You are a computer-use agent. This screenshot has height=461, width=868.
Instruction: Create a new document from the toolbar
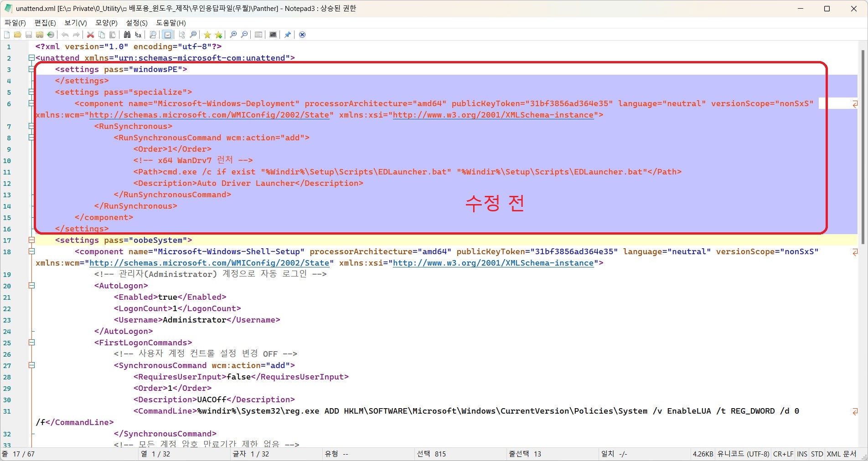coord(7,35)
